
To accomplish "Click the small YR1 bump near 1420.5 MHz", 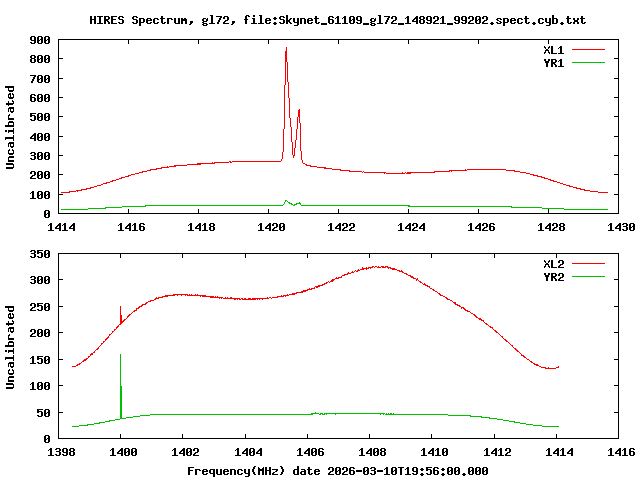I will point(287,201).
